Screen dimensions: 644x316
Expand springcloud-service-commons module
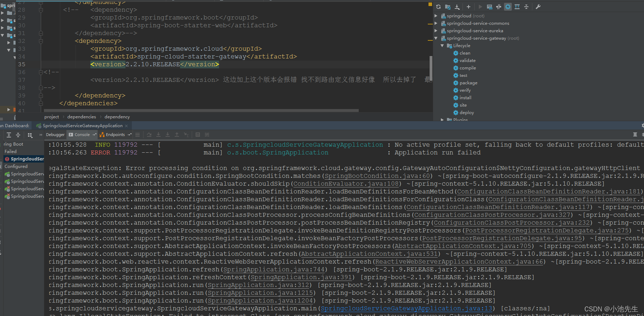(436, 23)
